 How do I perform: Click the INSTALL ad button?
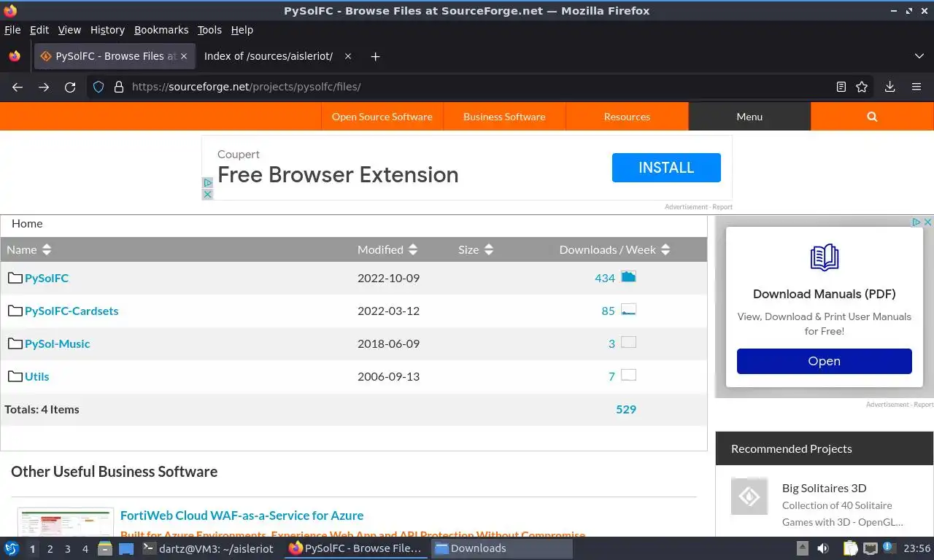point(666,168)
